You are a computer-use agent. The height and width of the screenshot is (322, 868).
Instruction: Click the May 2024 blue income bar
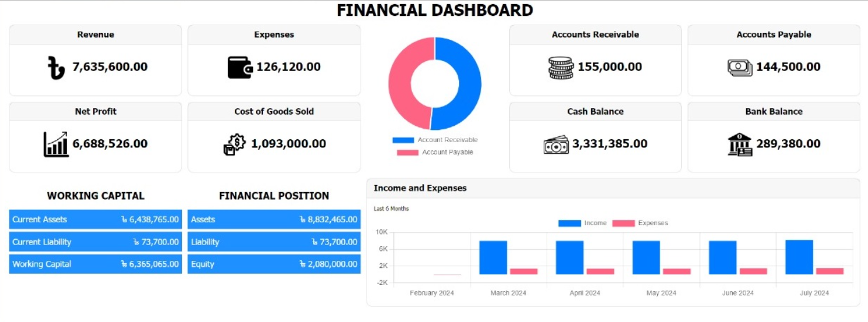click(646, 257)
